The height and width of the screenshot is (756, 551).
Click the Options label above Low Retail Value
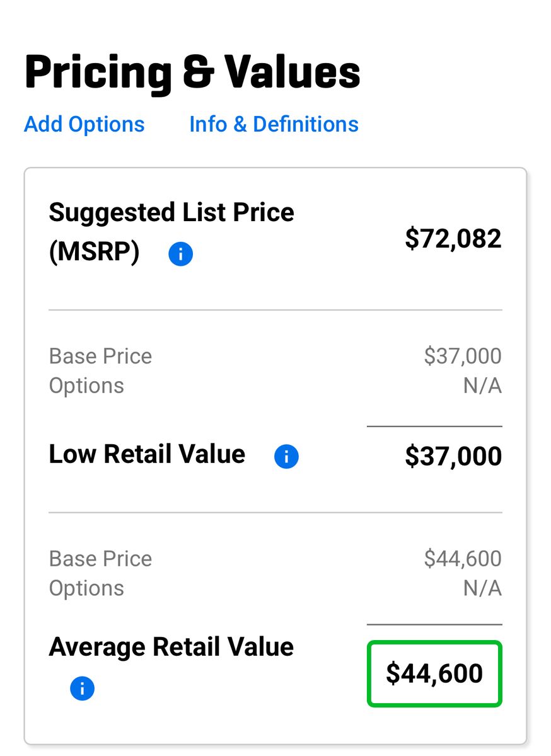point(86,386)
